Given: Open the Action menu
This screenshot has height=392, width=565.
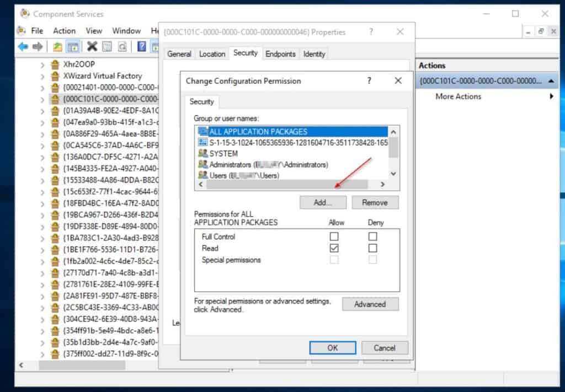Looking at the screenshot, I should click(x=64, y=31).
